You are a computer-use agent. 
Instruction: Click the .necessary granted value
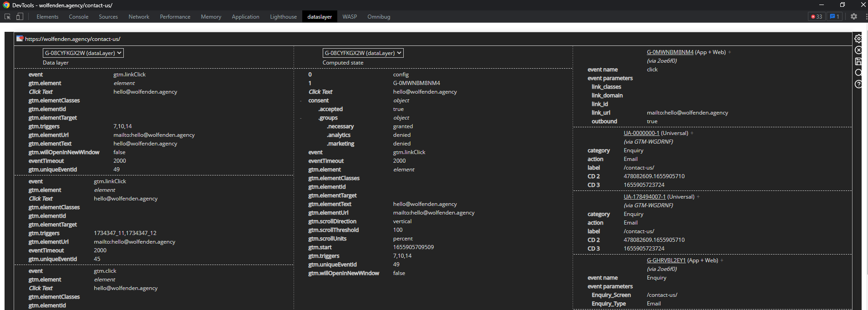(x=403, y=126)
